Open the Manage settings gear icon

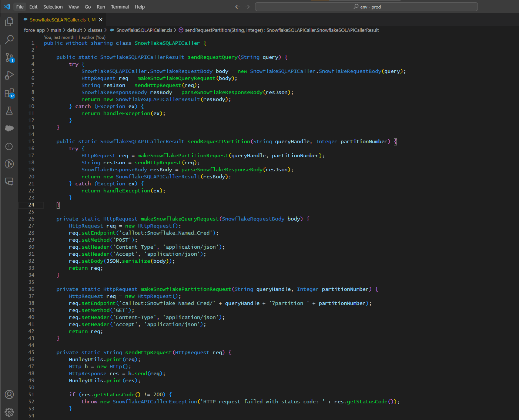[x=9, y=412]
